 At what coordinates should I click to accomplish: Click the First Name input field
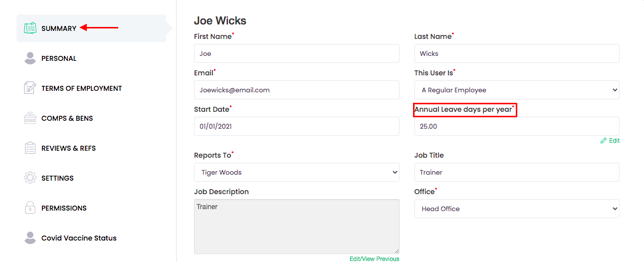coord(296,54)
